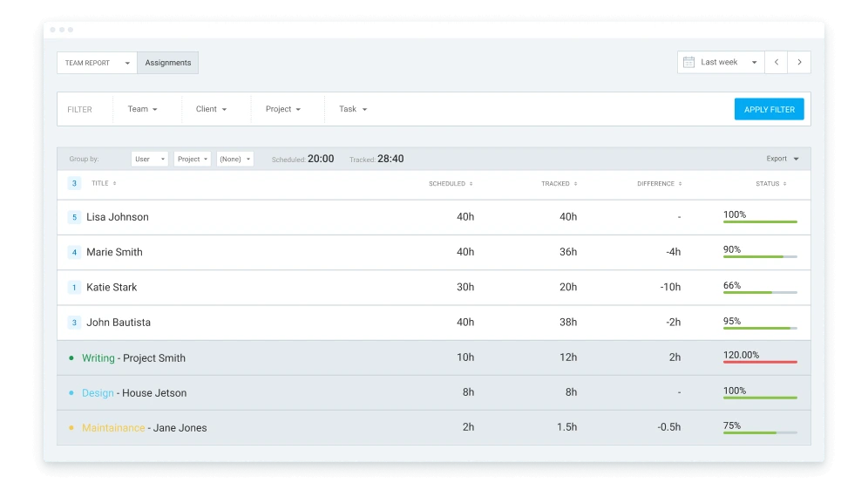Go to the next week arrow

pyautogui.click(x=799, y=62)
